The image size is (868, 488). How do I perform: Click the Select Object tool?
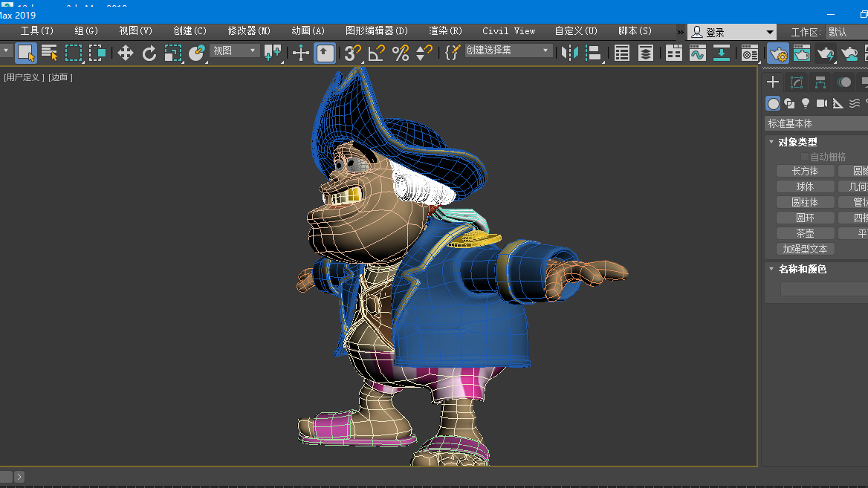(x=26, y=53)
